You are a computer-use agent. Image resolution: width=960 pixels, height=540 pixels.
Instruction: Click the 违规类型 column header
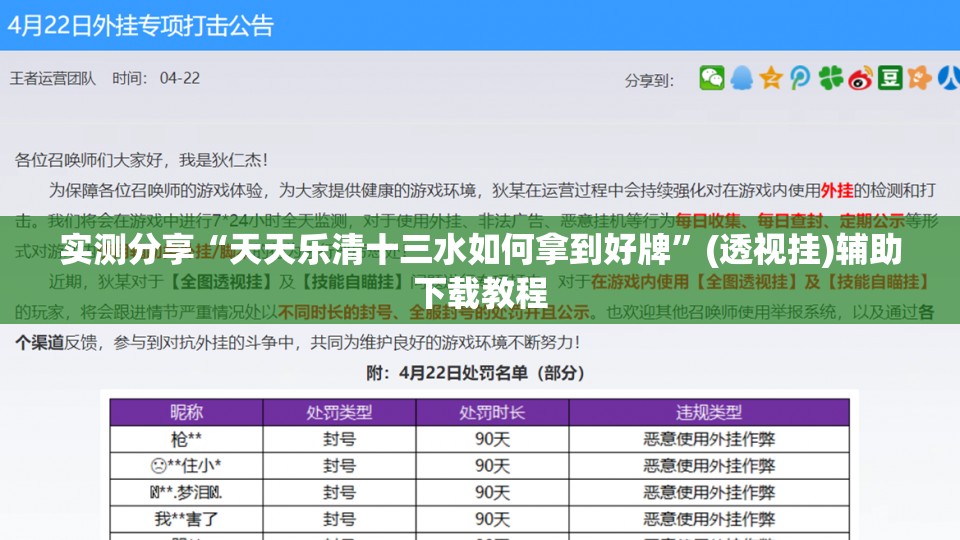(x=709, y=412)
